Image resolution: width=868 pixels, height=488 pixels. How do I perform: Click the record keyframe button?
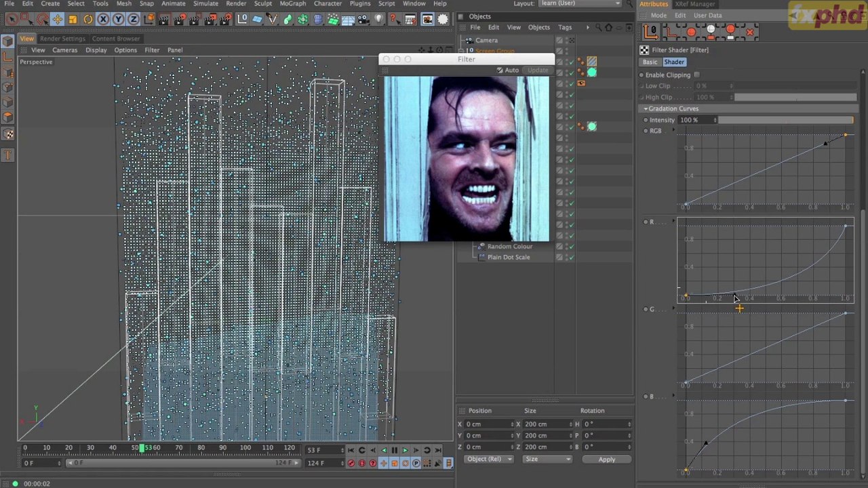pyautogui.click(x=351, y=463)
